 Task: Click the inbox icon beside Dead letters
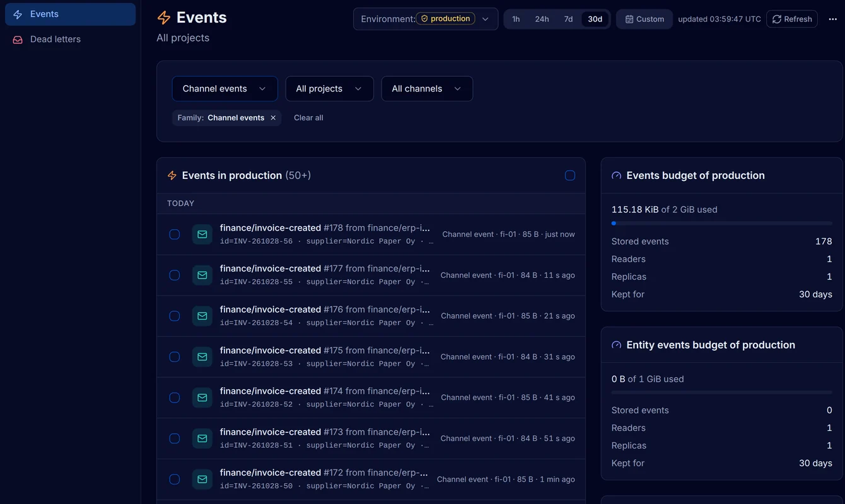click(x=18, y=39)
